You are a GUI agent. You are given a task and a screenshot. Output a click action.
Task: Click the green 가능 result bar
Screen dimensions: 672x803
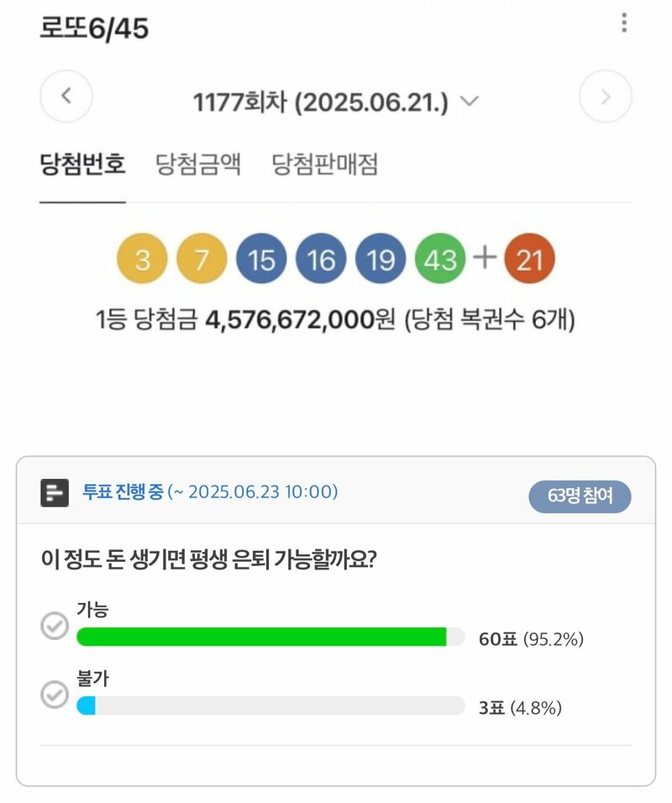coord(261,637)
